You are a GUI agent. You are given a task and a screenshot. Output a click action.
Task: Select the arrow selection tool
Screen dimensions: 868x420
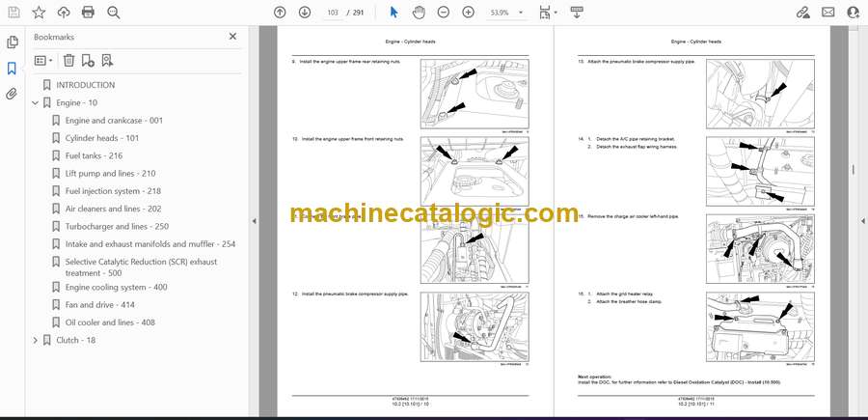coord(394,13)
